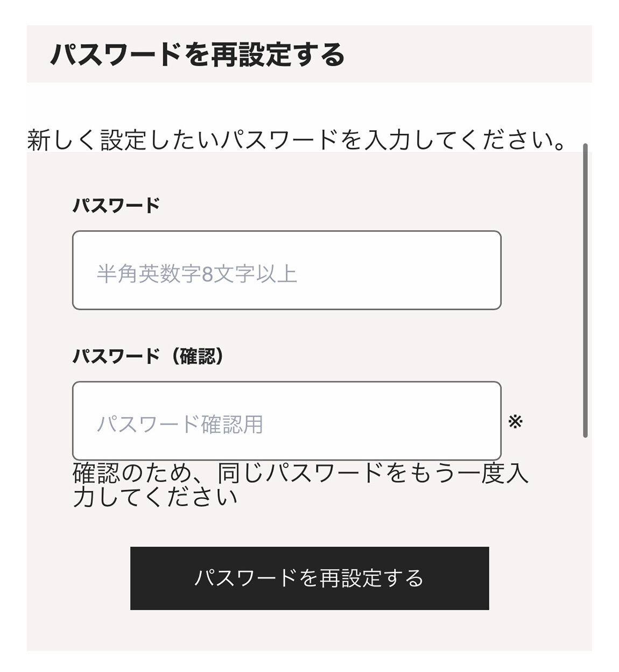The height and width of the screenshot is (672, 619).
Task: Click the パスワード（確認）field label
Action: [148, 356]
